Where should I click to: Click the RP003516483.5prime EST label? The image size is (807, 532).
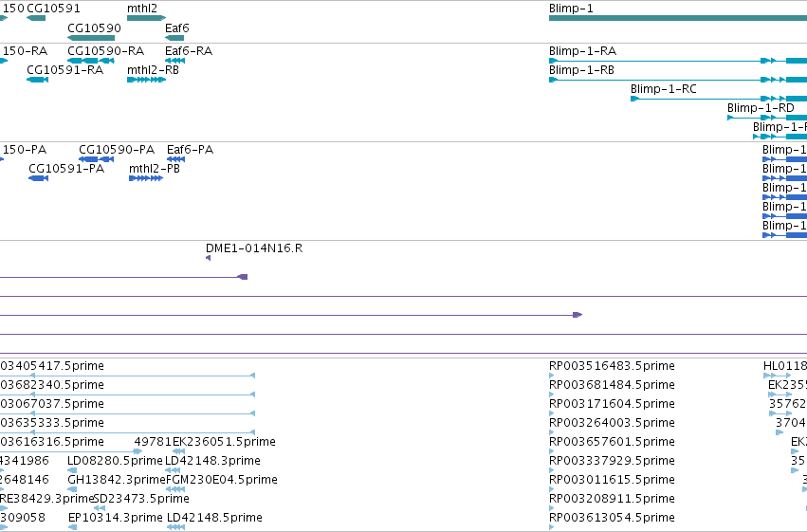click(612, 366)
